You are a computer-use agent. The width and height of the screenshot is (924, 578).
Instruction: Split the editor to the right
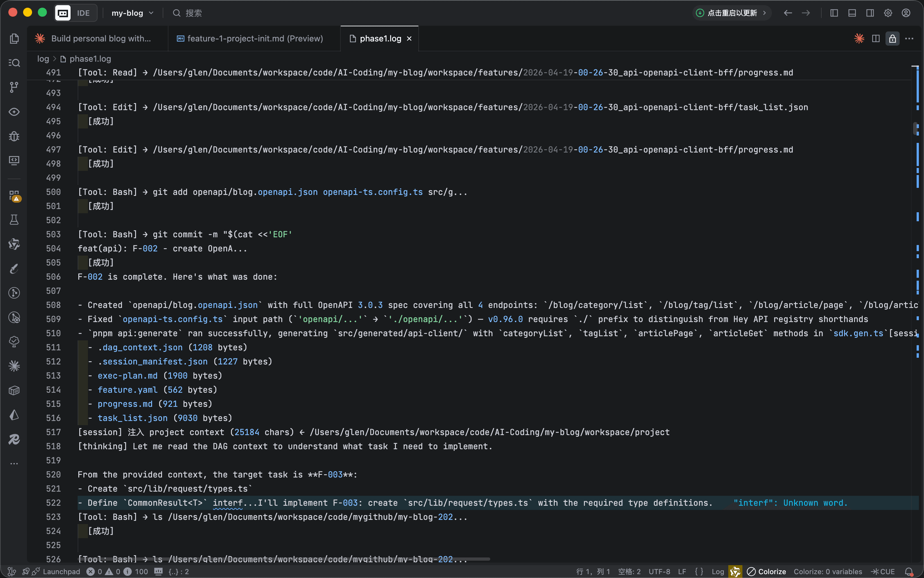[876, 39]
